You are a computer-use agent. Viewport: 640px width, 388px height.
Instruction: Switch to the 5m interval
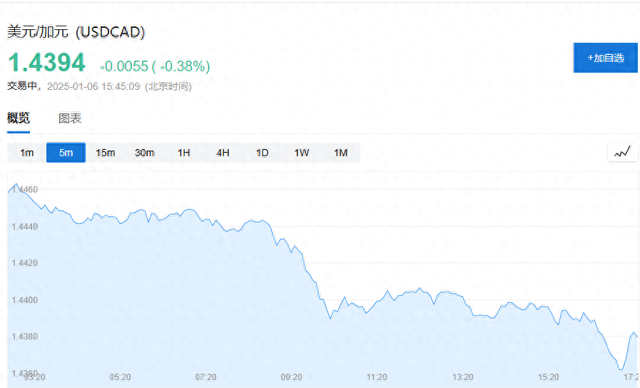tap(66, 153)
